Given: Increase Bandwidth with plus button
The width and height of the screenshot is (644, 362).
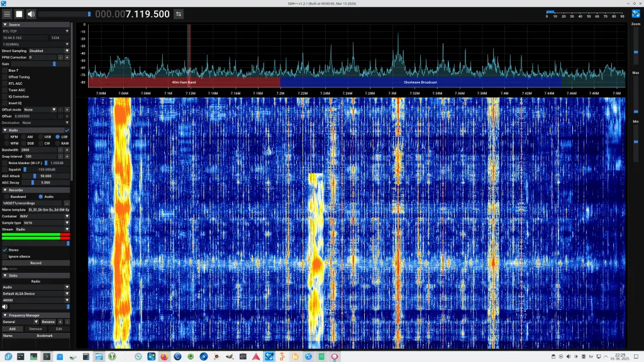Looking at the screenshot, I should tap(67, 150).
